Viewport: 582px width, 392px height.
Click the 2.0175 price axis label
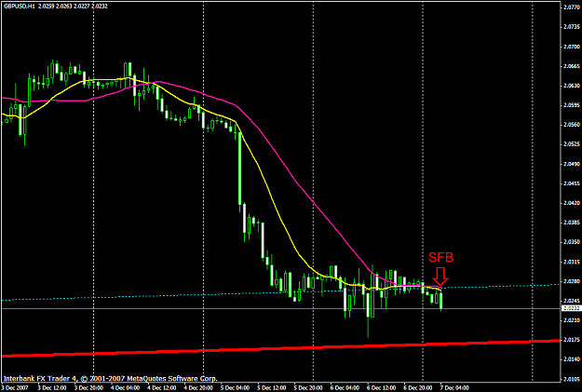pyautogui.click(x=572, y=340)
